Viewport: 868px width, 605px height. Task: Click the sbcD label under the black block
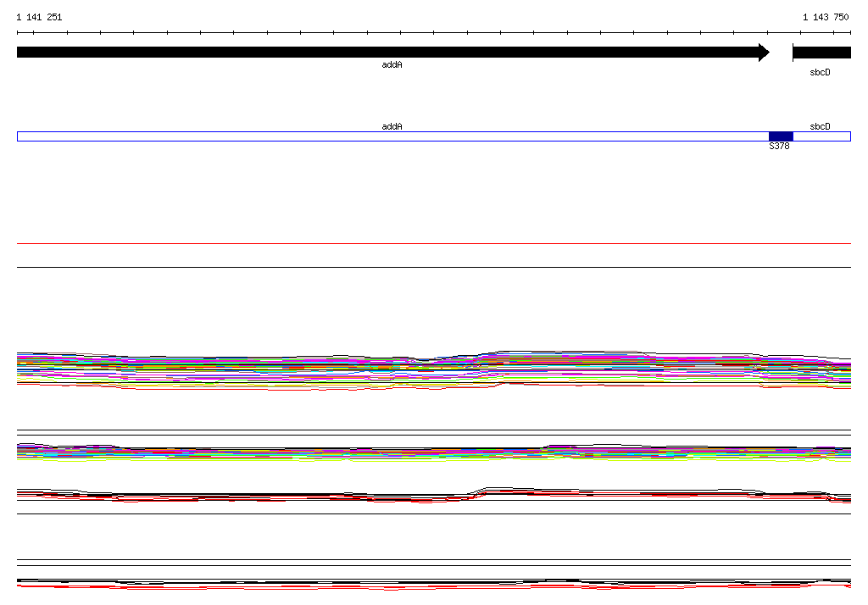[820, 73]
